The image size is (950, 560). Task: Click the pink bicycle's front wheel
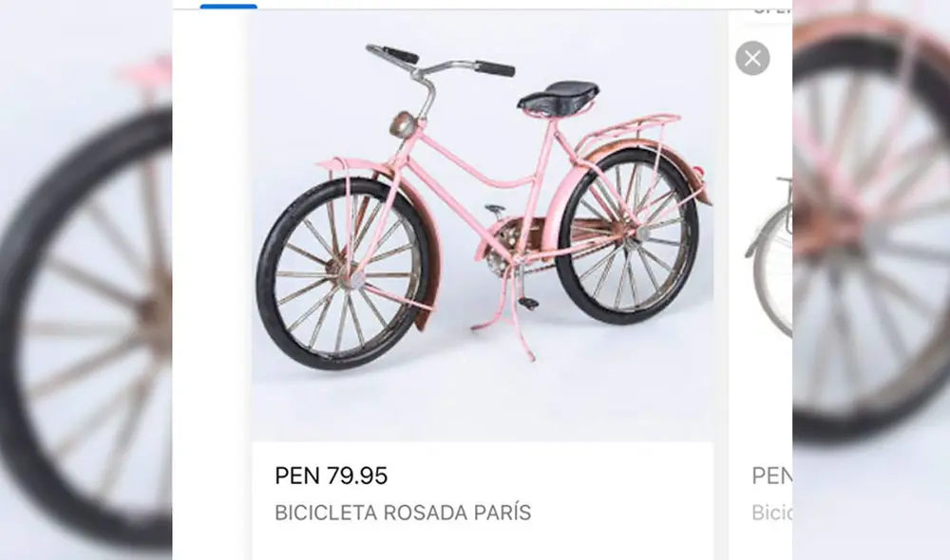[x=342, y=273]
